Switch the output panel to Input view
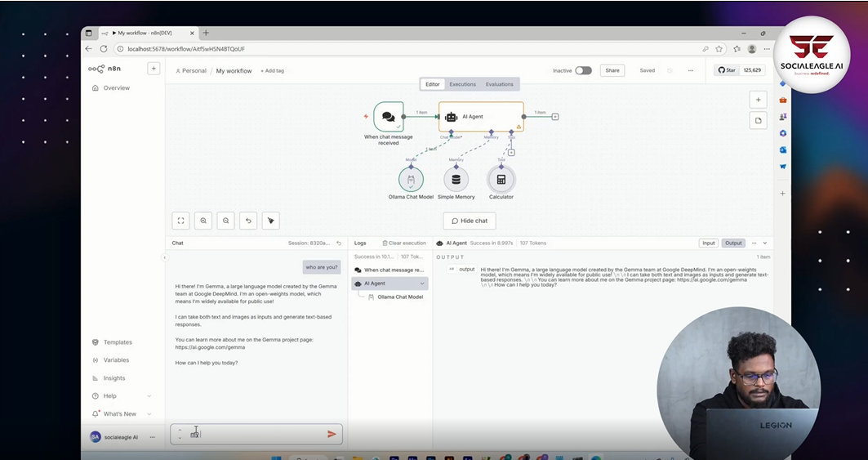The image size is (868, 460). 708,243
